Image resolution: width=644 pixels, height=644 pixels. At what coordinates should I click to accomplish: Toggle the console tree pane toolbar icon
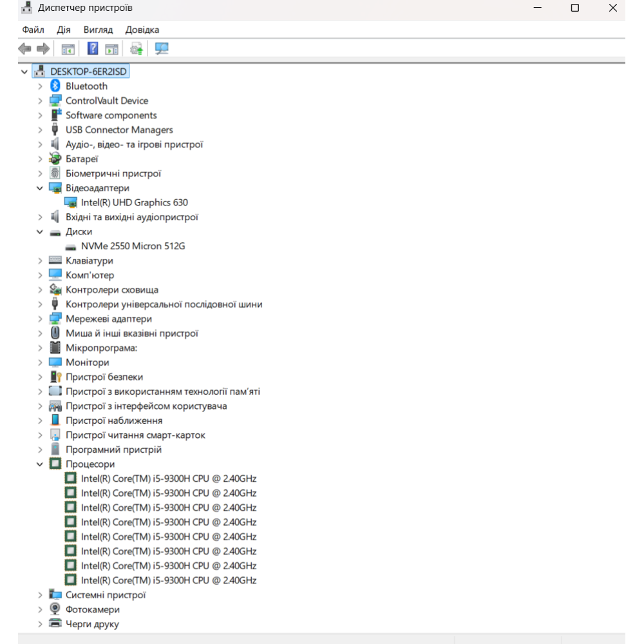[x=68, y=48]
